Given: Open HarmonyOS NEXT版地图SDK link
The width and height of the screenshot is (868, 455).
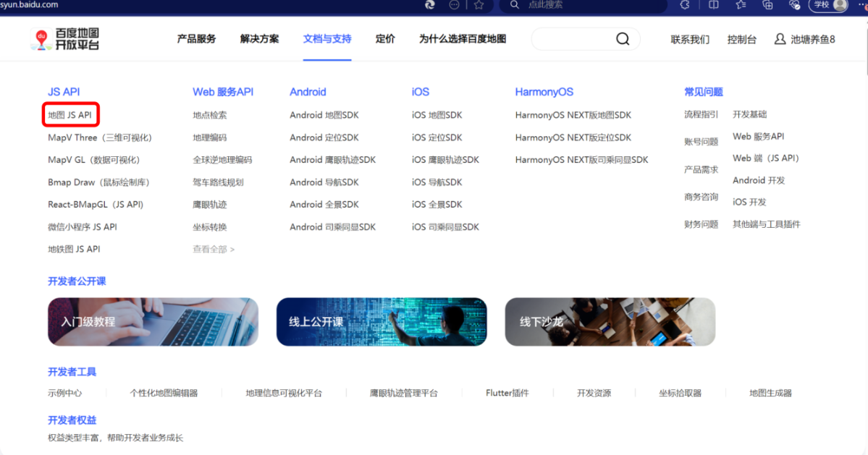Looking at the screenshot, I should pyautogui.click(x=573, y=115).
